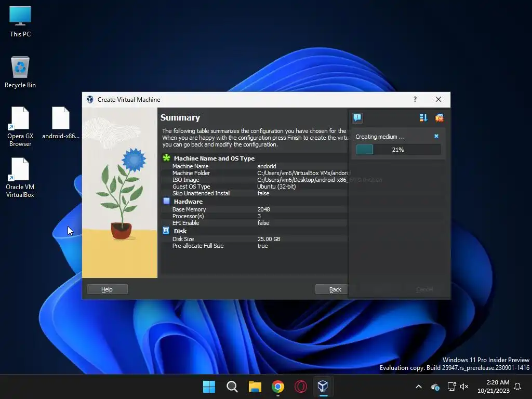Click the greyed Cancel button
Image resolution: width=532 pixels, height=399 pixels.
tap(424, 289)
